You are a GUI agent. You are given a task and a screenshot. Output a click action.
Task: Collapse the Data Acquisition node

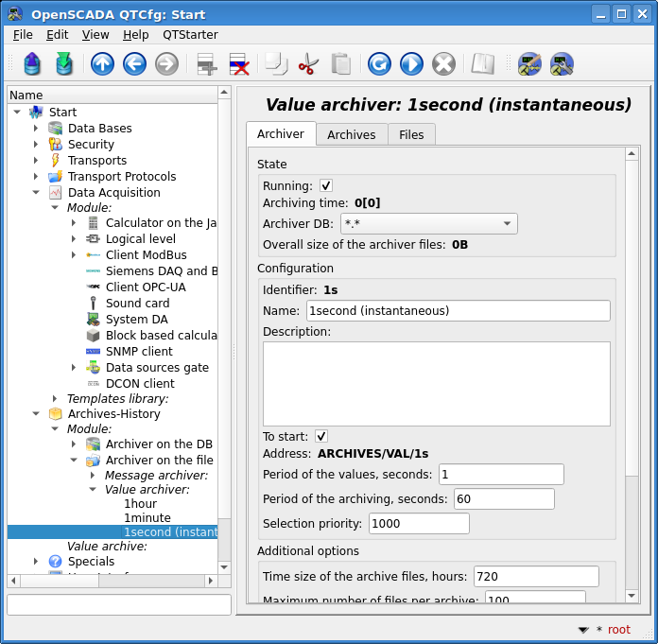[36, 192]
